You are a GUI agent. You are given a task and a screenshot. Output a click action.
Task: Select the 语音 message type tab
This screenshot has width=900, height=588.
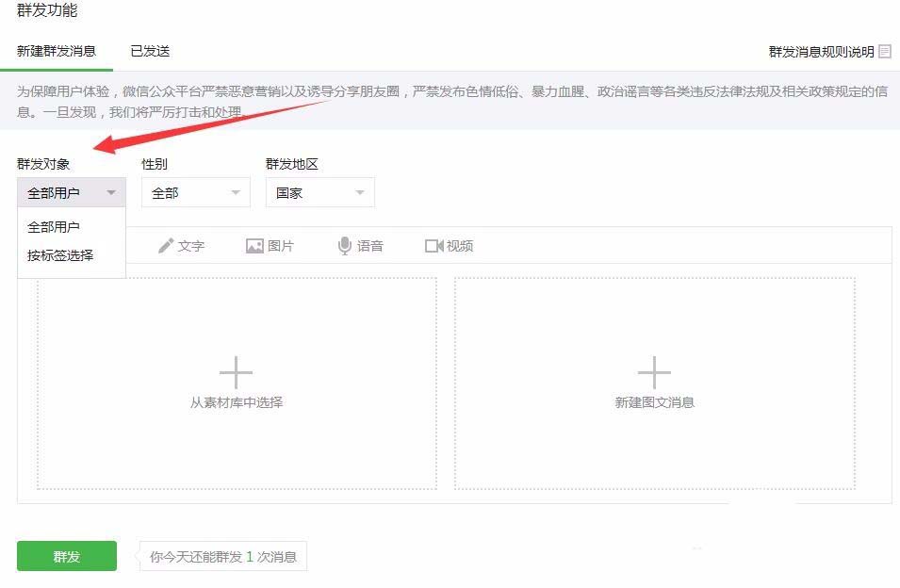coord(360,246)
